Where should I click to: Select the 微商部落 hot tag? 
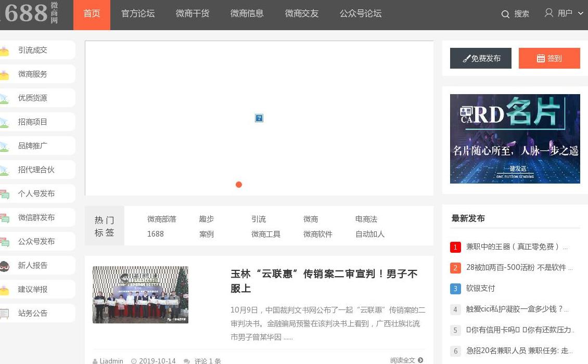pos(162,219)
